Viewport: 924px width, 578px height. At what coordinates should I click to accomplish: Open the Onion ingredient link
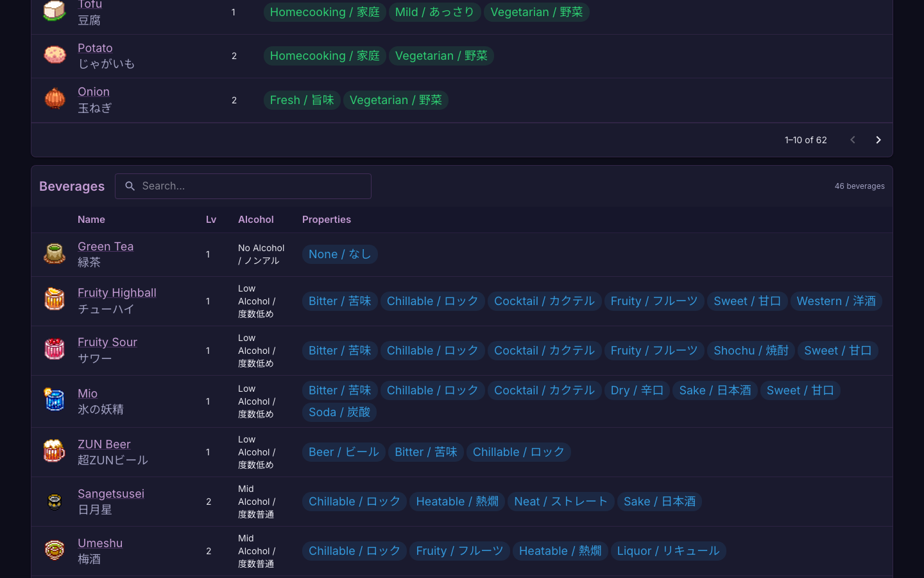94,92
